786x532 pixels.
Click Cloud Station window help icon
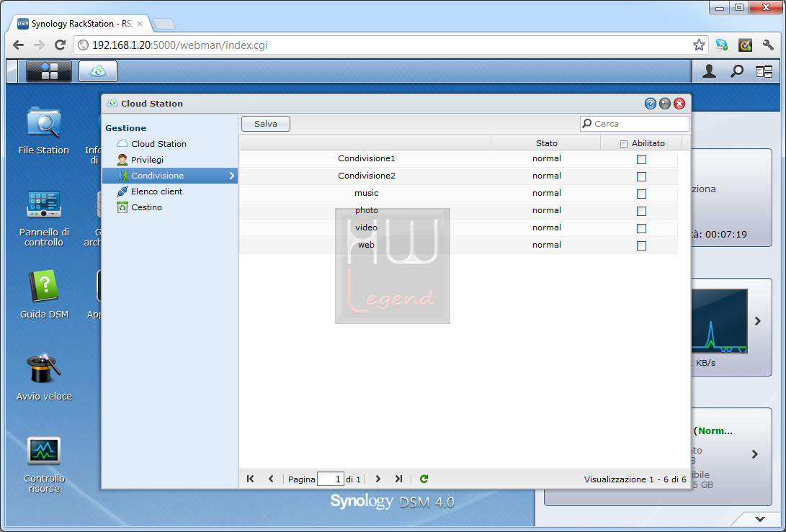650,104
